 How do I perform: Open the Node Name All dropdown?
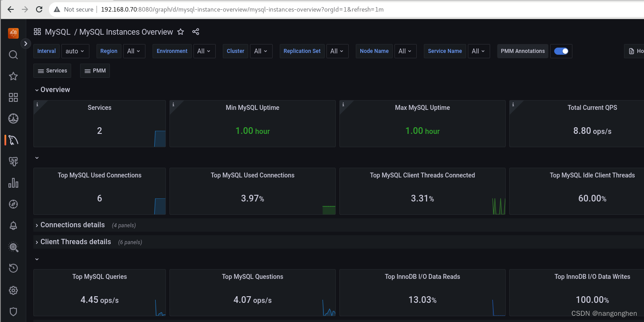[x=406, y=51]
